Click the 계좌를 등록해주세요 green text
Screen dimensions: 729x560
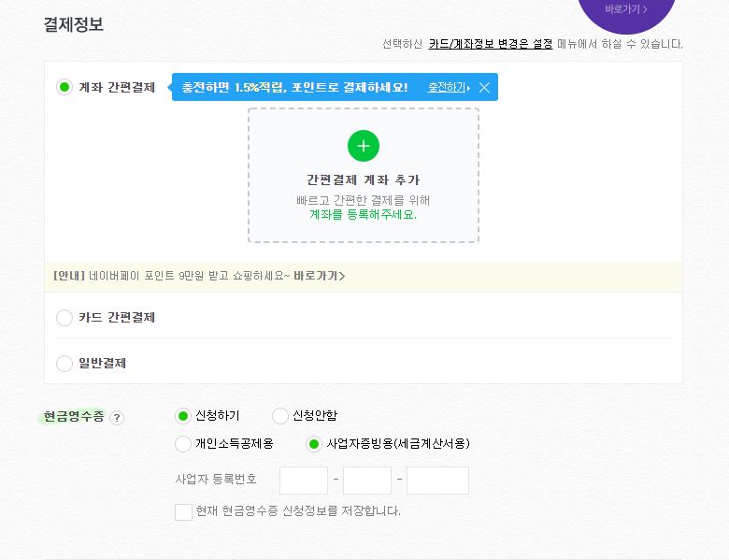coord(363,214)
